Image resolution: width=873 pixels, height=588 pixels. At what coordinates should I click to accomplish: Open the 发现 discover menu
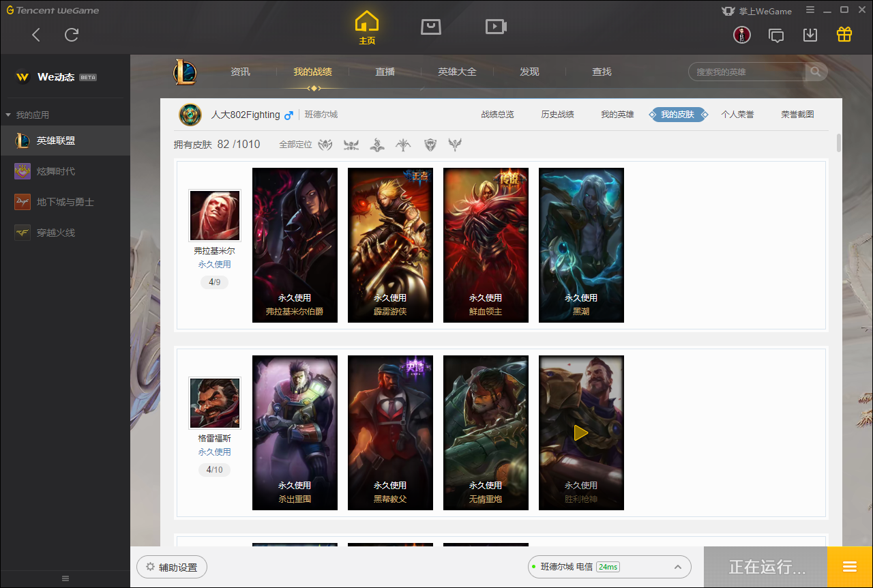point(529,72)
